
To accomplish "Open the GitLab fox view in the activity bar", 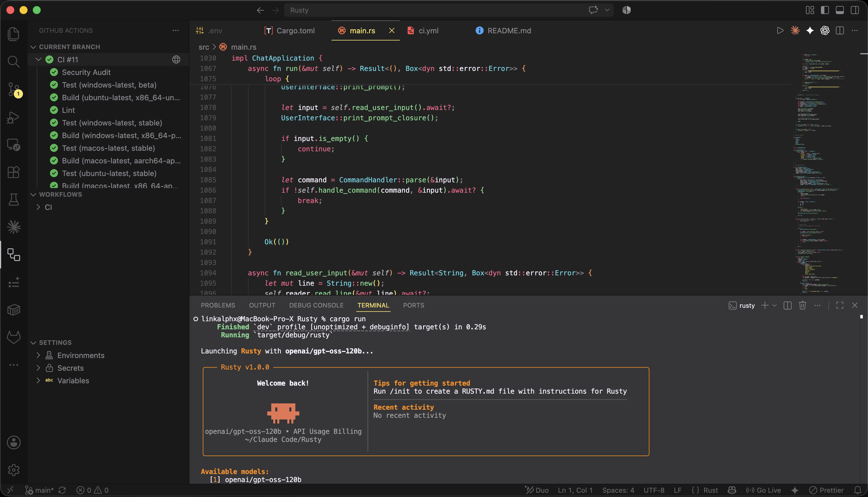I will click(14, 337).
